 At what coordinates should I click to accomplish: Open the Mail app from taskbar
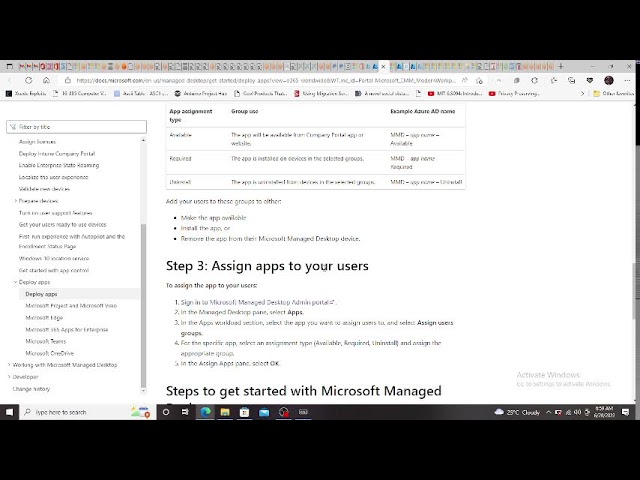(264, 412)
